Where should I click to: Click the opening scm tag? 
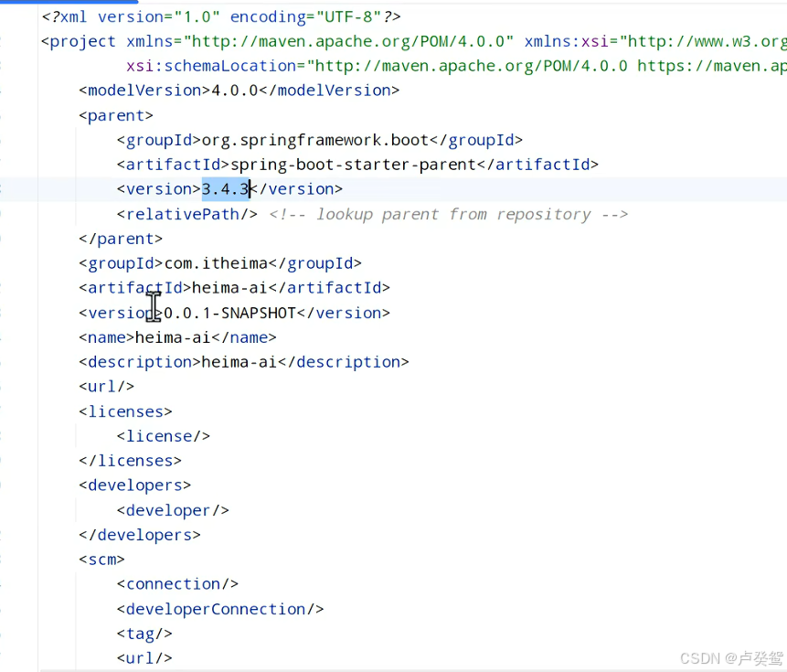(x=101, y=560)
